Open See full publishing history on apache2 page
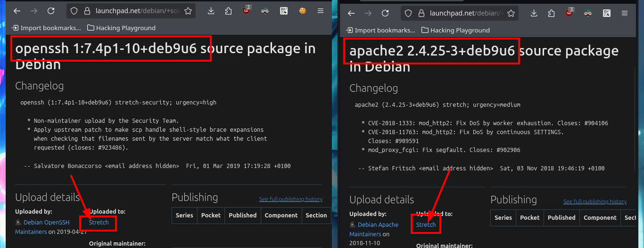The image size is (644, 248). [595, 201]
